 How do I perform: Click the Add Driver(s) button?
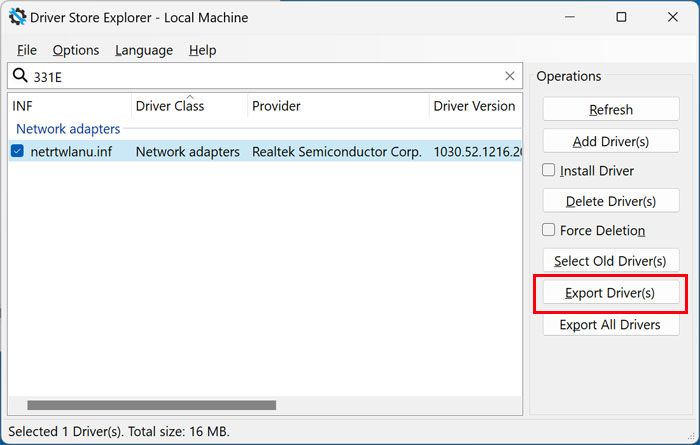(x=611, y=141)
